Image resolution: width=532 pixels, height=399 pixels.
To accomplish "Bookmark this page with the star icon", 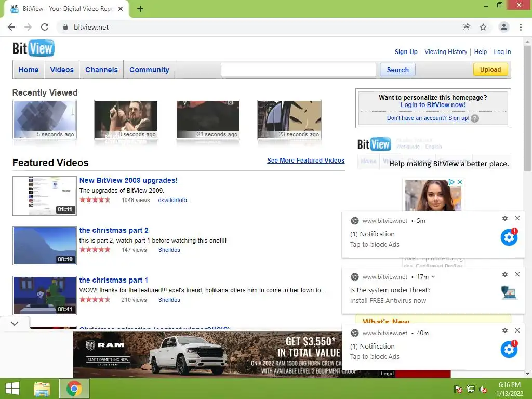I will pyautogui.click(x=483, y=27).
